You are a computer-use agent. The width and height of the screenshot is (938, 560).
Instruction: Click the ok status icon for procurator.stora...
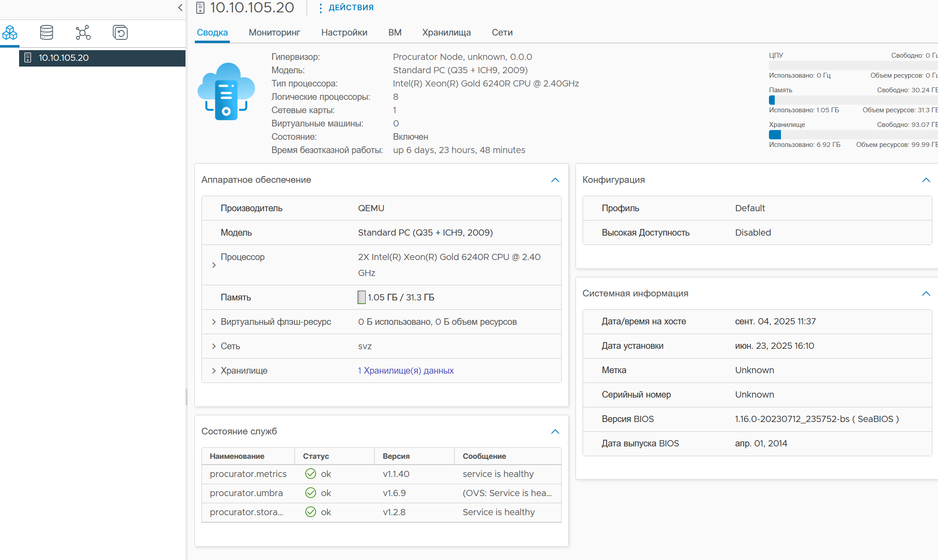(x=311, y=512)
